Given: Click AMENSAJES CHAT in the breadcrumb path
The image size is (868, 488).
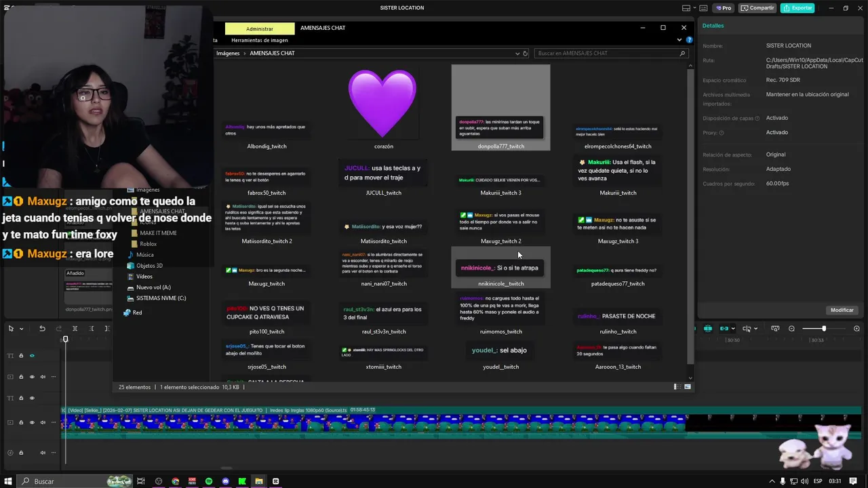Looking at the screenshot, I should click(272, 53).
